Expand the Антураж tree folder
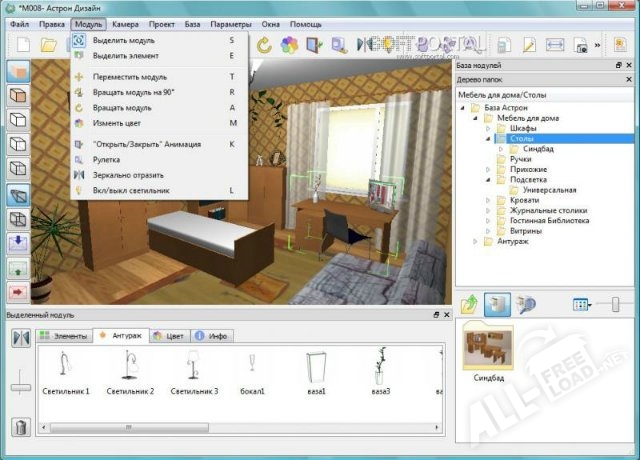This screenshot has width=640, height=460. tap(475, 242)
